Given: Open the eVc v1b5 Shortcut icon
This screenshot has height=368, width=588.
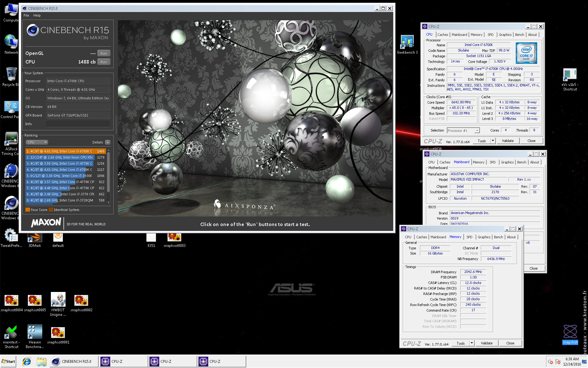Looking at the screenshot, I should pyautogui.click(x=570, y=79).
